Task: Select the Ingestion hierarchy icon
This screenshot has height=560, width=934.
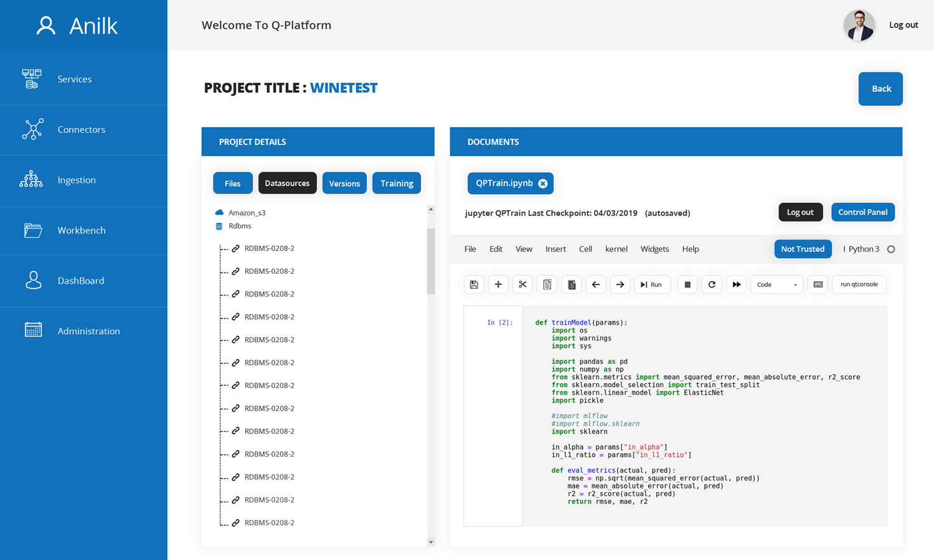Action: pyautogui.click(x=31, y=180)
